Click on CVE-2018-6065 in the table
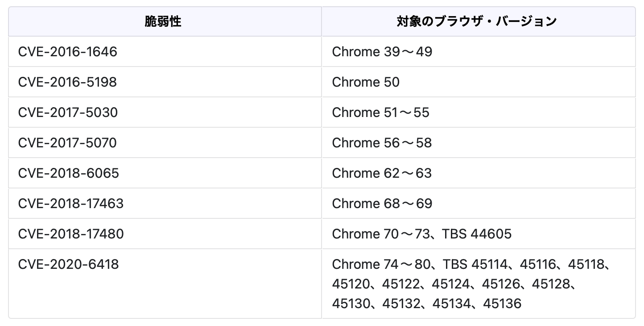This screenshot has height=326, width=644. pos(69,173)
